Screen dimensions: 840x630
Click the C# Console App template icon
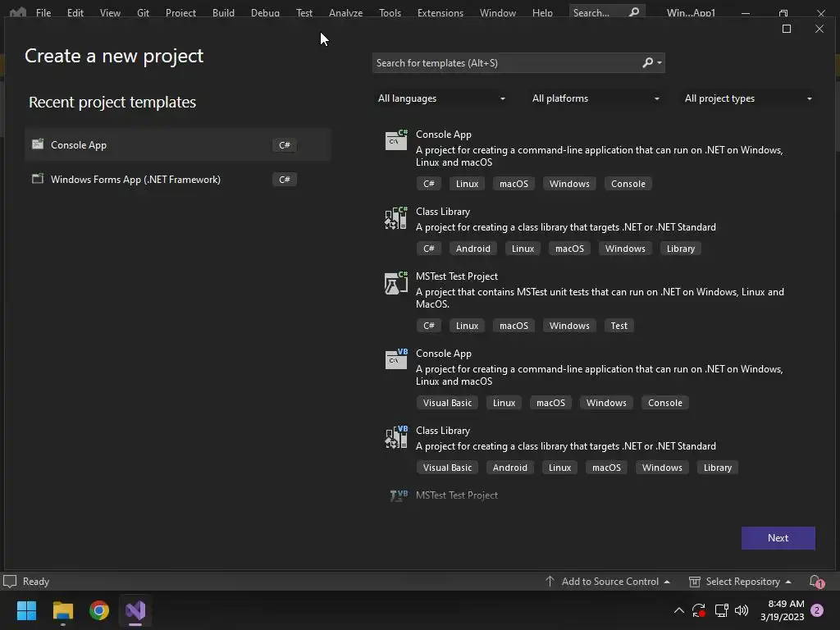pos(396,140)
